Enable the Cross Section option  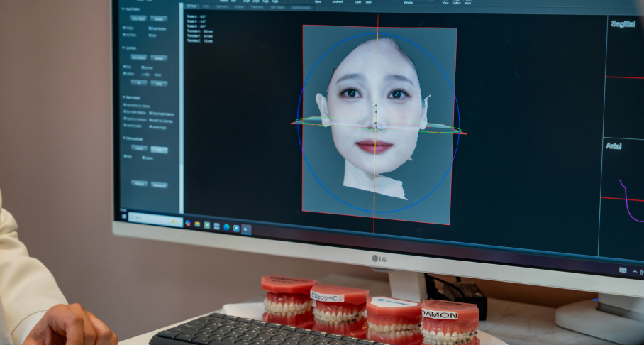click(157, 28)
